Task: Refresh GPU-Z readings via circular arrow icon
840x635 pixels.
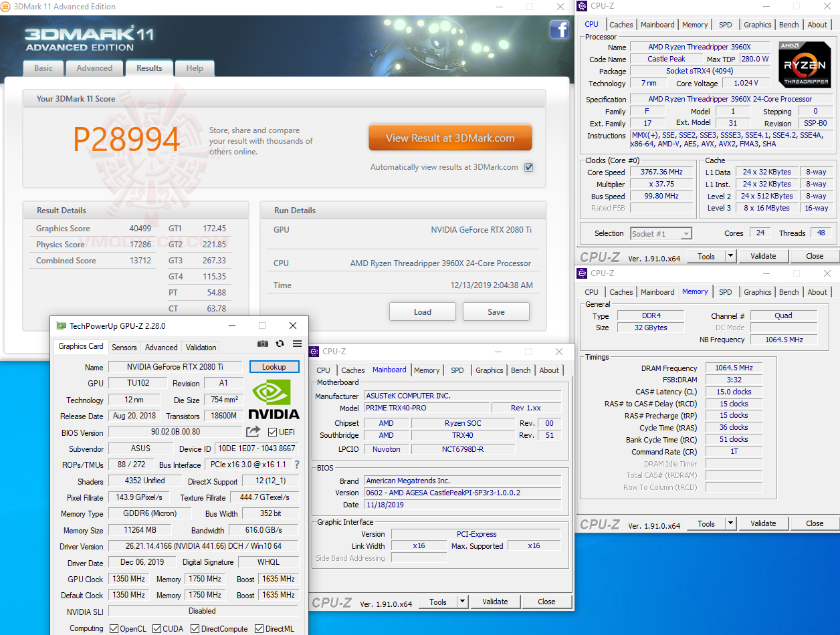Action: tap(280, 342)
